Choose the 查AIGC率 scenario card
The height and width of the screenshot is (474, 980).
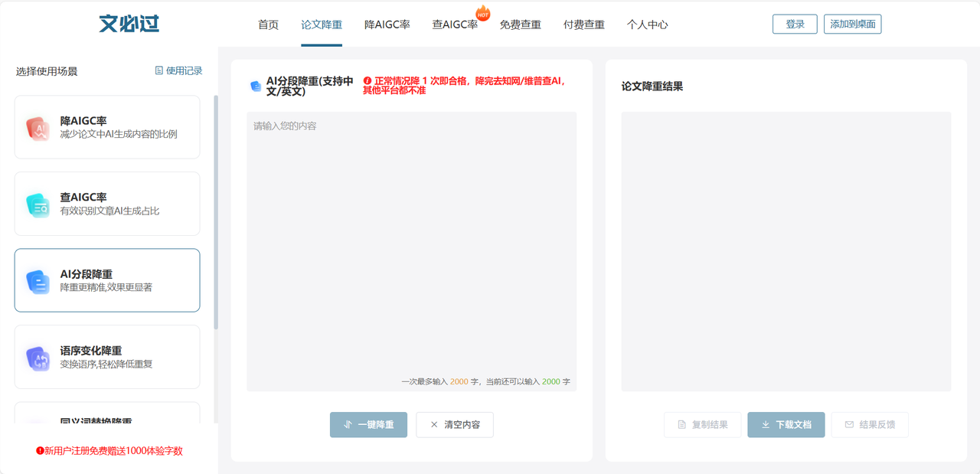click(x=107, y=204)
